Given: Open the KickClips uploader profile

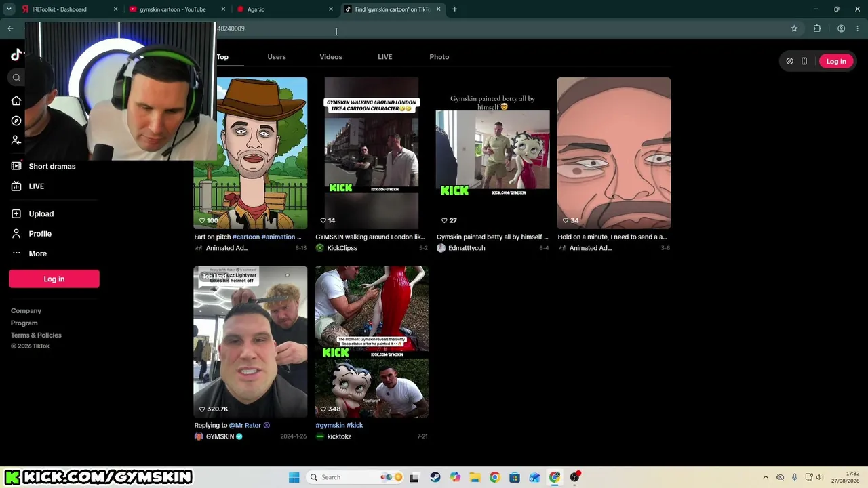Looking at the screenshot, I should [x=336, y=248].
